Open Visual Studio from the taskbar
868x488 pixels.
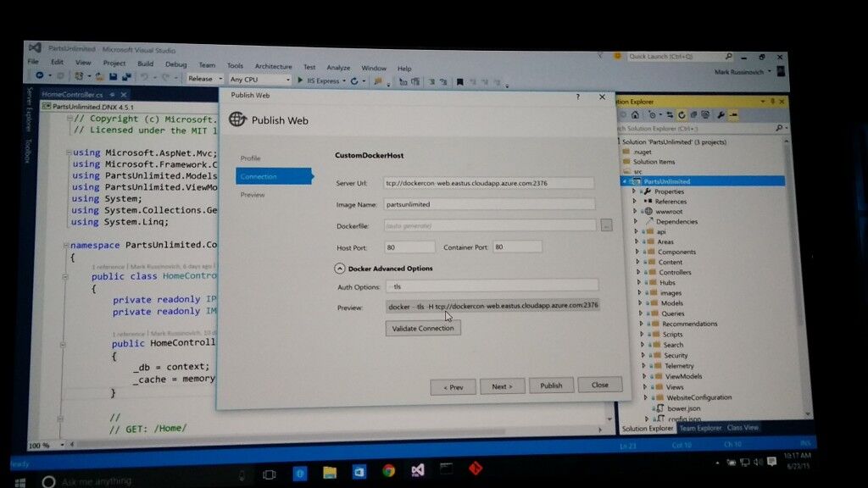tap(417, 470)
